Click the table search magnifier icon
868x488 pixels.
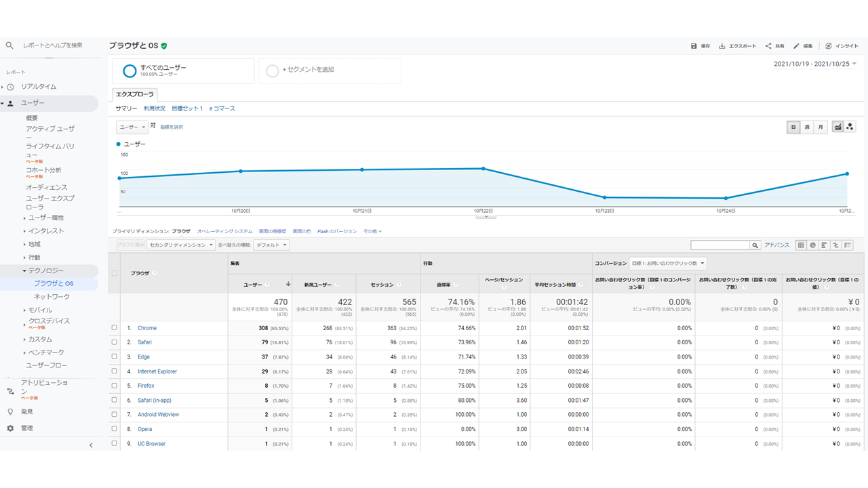click(755, 245)
